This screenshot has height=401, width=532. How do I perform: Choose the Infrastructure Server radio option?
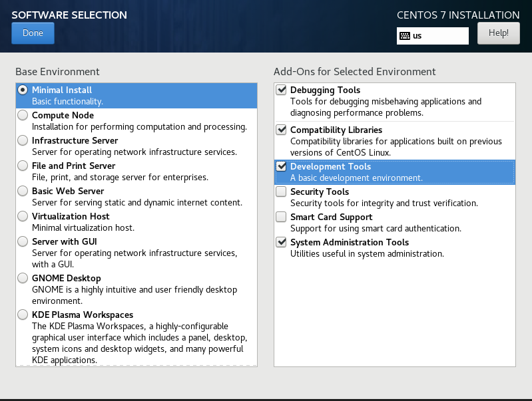click(23, 140)
